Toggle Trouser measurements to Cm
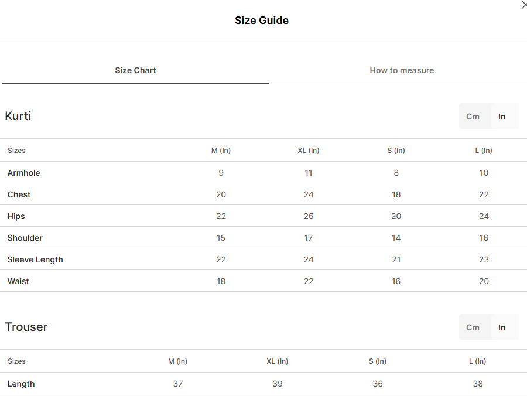This screenshot has height=420, width=527. point(473,327)
